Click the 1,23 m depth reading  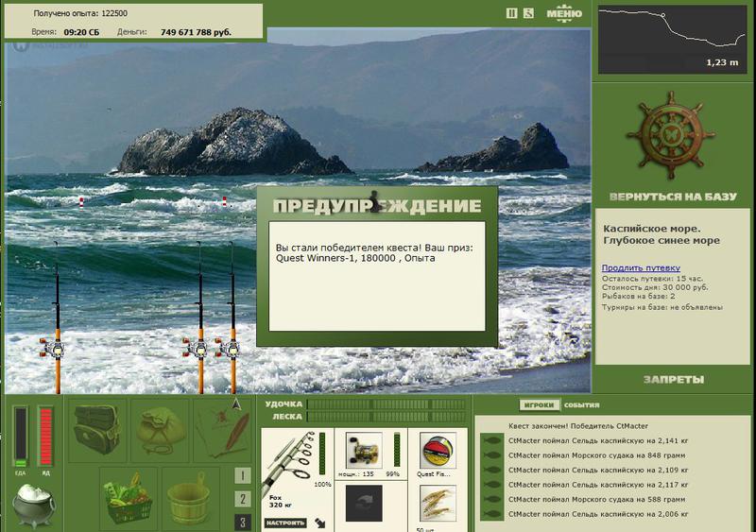(x=722, y=62)
